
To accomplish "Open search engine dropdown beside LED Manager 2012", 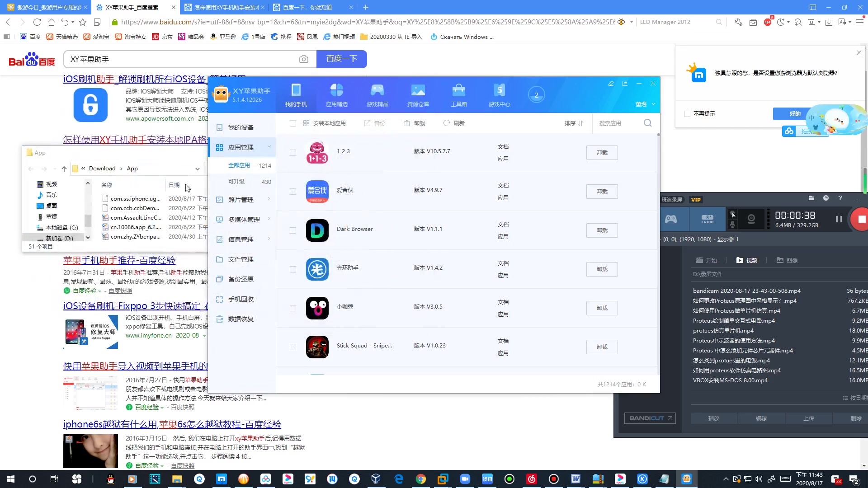I will 631,22.
